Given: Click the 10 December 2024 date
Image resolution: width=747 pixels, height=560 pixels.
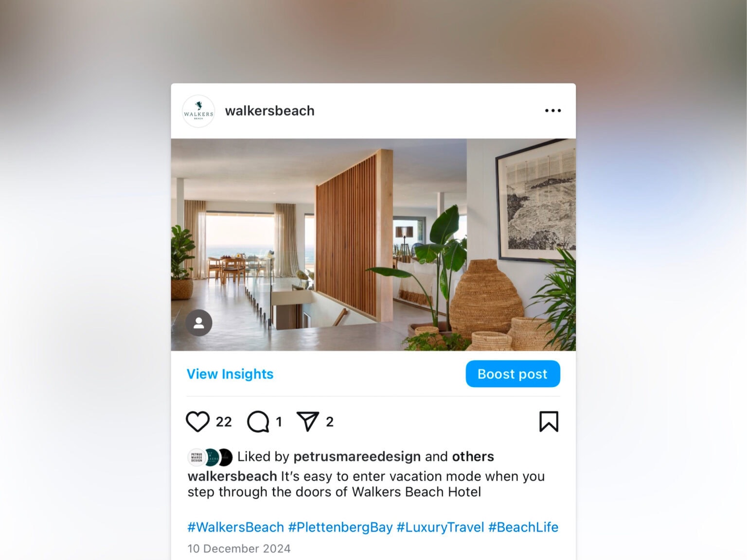Looking at the screenshot, I should click(239, 548).
